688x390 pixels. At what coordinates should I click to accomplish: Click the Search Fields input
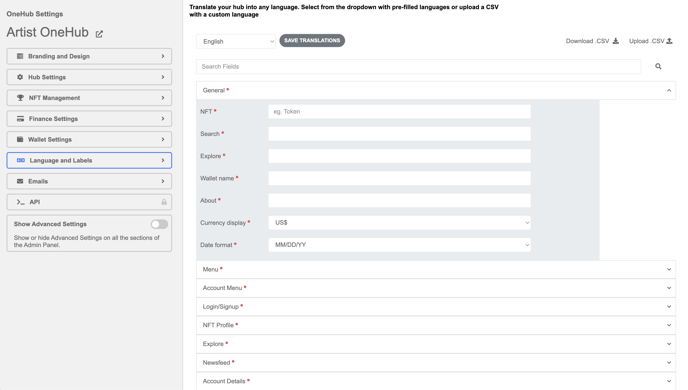(x=419, y=67)
